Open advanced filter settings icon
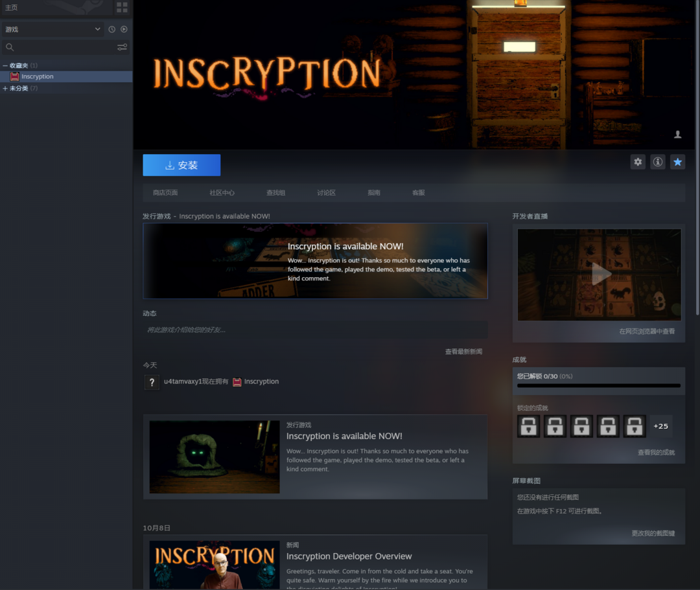Viewport: 700px width, 590px height. [122, 47]
